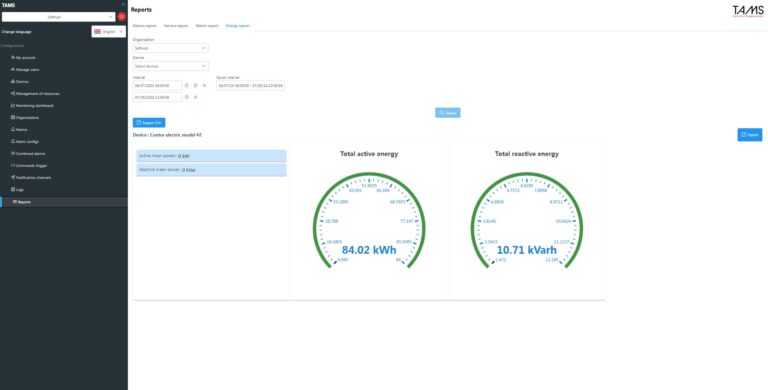Click the 10.71 kVarh reading
768x390 pixels.
[x=527, y=250]
